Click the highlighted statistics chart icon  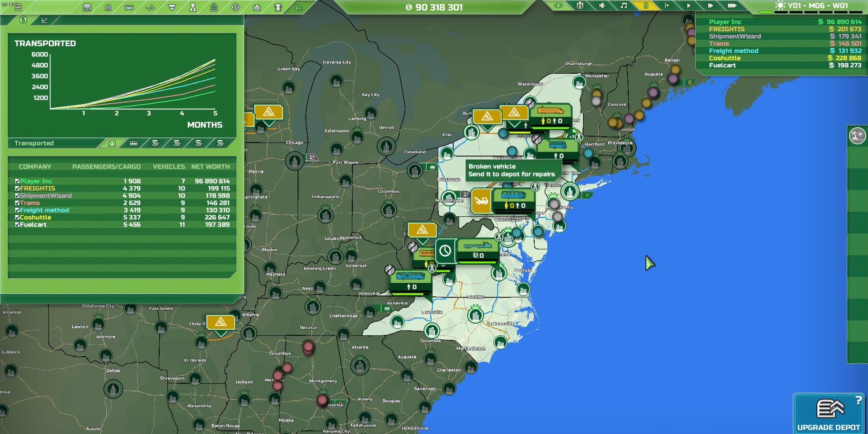[x=299, y=7]
